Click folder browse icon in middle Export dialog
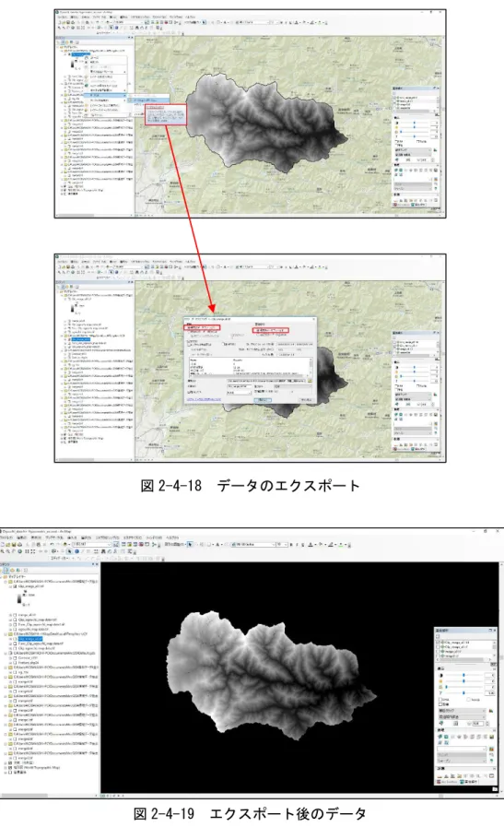The height and width of the screenshot is (827, 504). (310, 381)
